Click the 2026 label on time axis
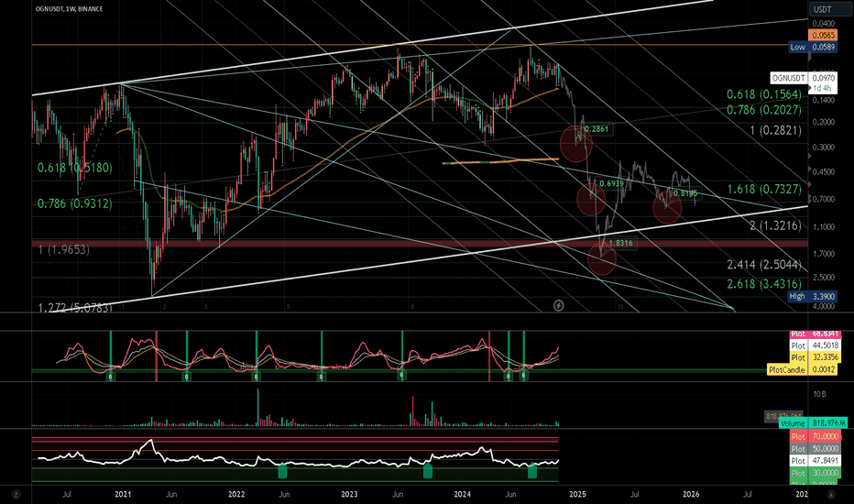Image resolution: width=854 pixels, height=504 pixels. pyautogui.click(x=691, y=495)
